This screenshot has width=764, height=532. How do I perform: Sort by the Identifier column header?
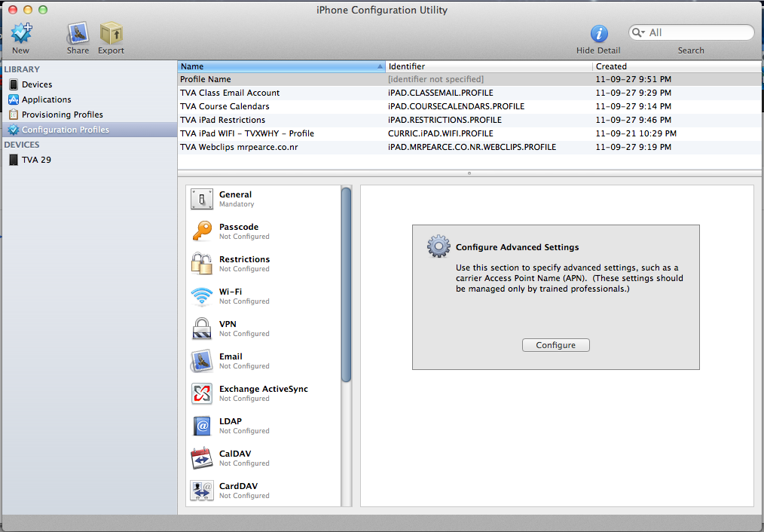489,66
